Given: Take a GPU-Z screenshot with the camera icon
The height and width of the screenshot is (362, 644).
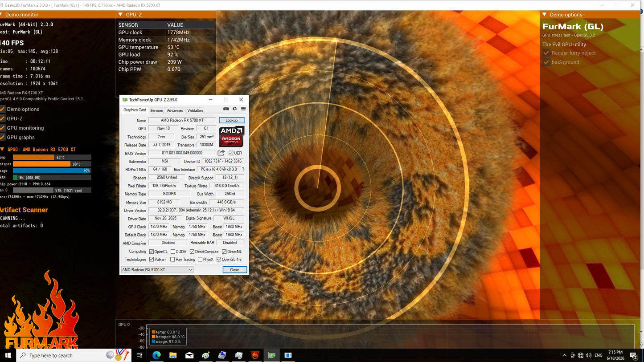Looking at the screenshot, I should pos(226,109).
